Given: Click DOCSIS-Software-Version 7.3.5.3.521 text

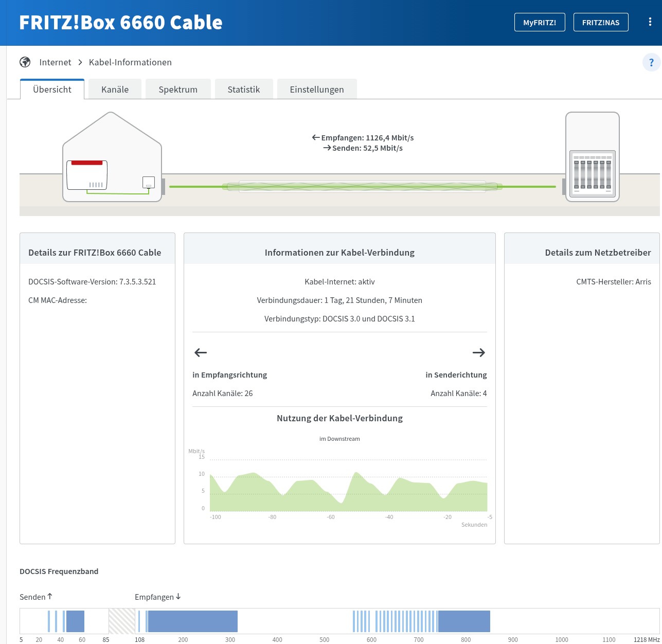Looking at the screenshot, I should tap(92, 282).
